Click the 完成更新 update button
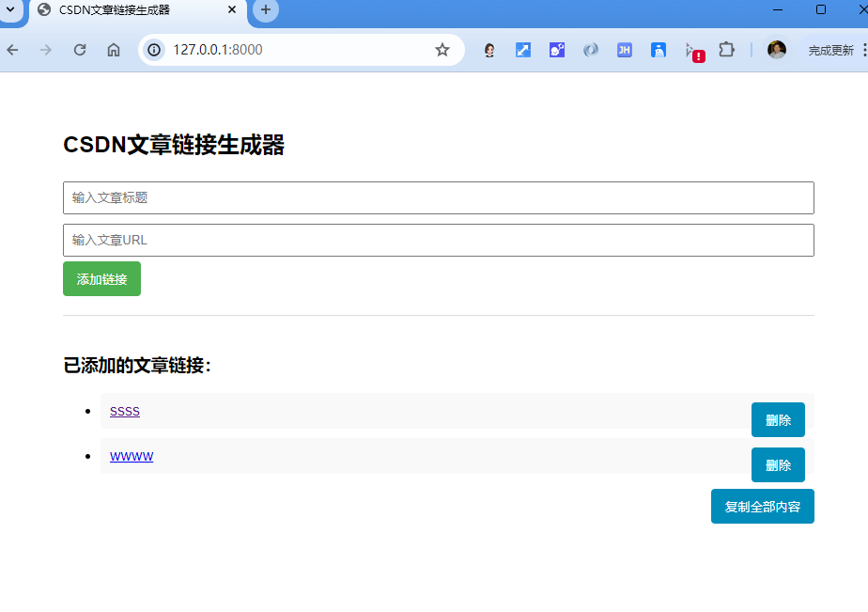 coord(830,51)
